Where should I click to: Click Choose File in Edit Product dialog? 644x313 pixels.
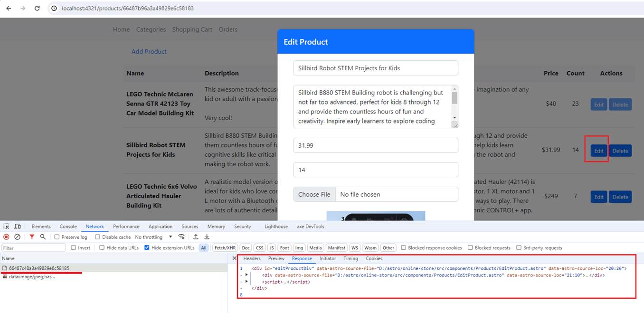[314, 194]
